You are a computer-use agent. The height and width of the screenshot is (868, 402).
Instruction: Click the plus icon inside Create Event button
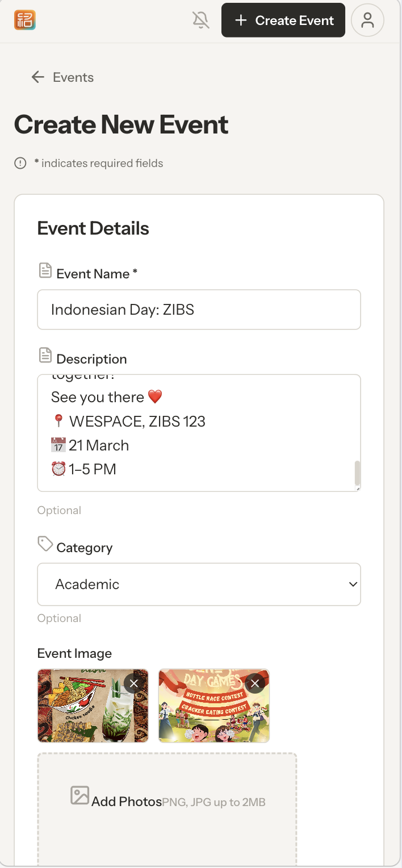pyautogui.click(x=240, y=20)
